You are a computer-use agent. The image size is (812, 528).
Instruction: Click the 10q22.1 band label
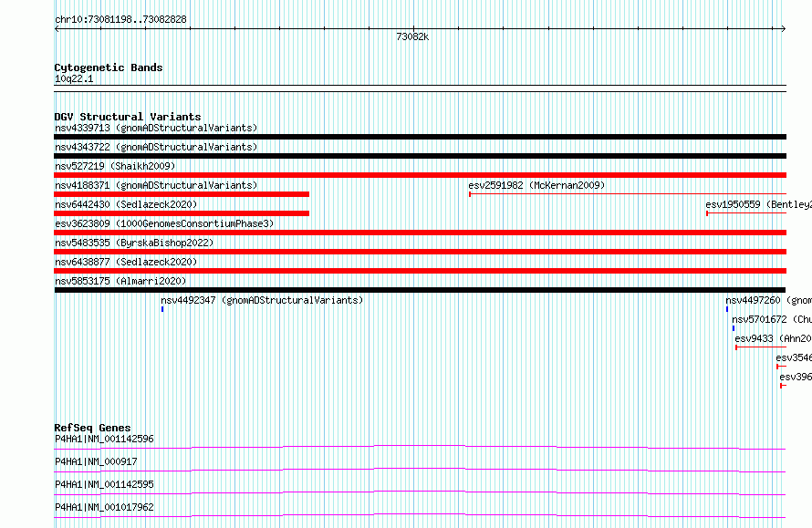point(74,78)
